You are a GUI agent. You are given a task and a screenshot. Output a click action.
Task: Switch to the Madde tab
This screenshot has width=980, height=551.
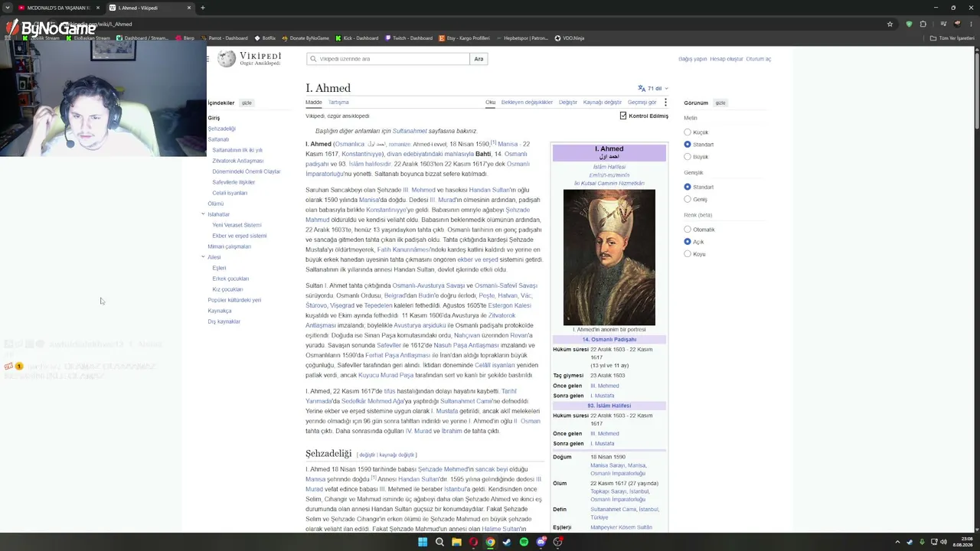(x=314, y=103)
